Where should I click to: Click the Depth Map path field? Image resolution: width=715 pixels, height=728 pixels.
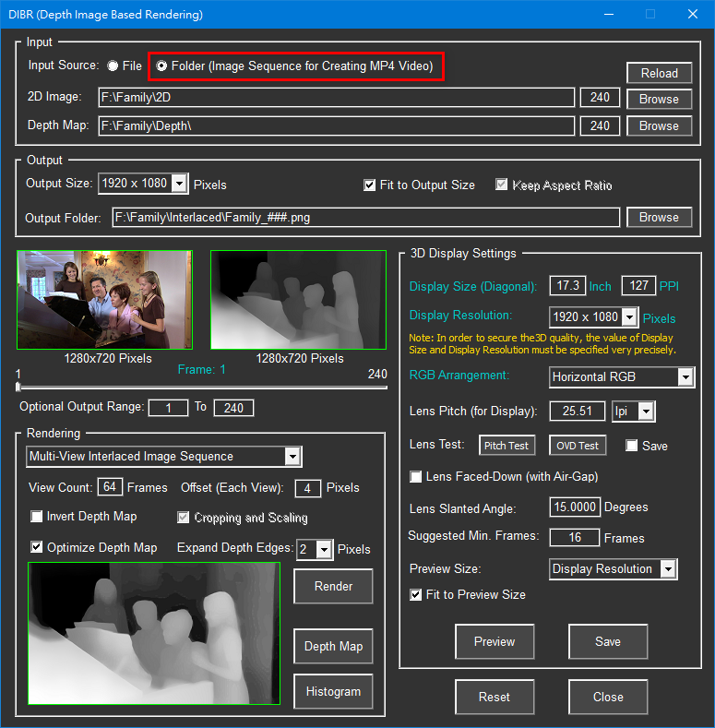click(337, 125)
